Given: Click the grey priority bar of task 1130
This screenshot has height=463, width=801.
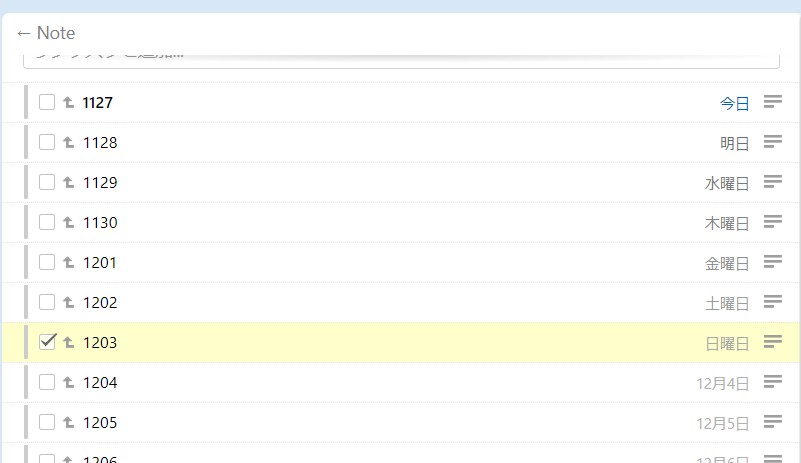Looking at the screenshot, I should [26, 222].
